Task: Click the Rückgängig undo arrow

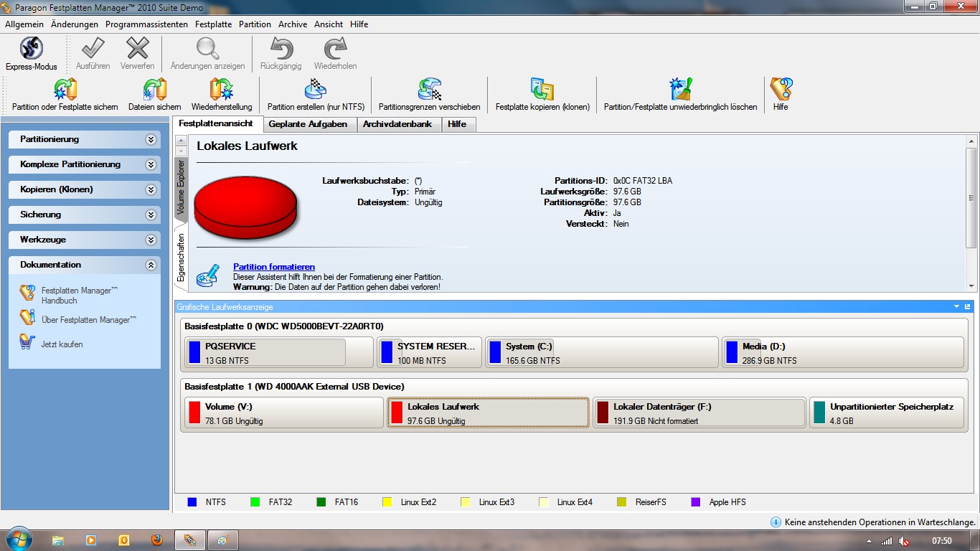Action: [x=281, y=48]
